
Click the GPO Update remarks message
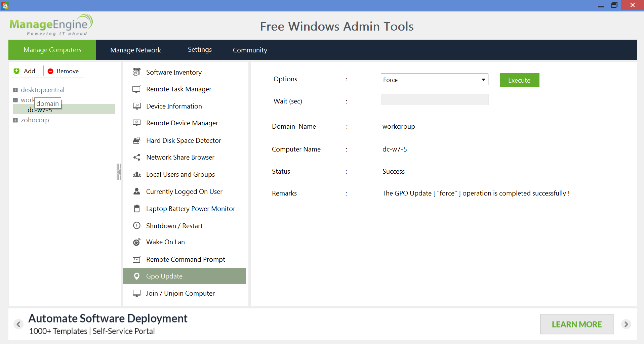(x=476, y=193)
